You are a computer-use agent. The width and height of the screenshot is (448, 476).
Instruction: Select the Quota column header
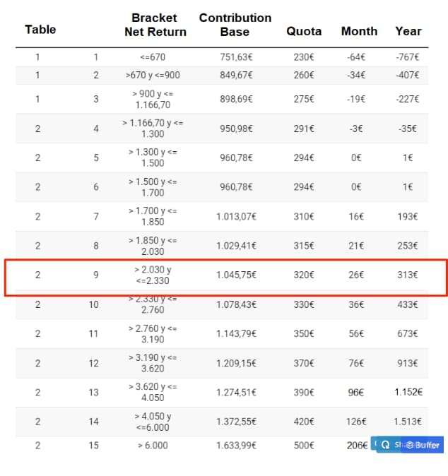[304, 31]
